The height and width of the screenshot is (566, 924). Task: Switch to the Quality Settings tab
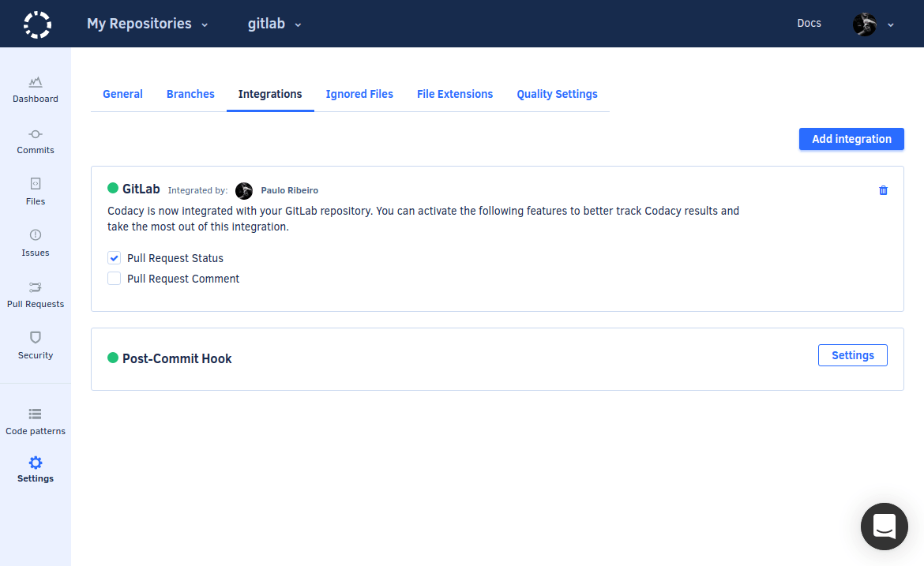[x=557, y=94]
